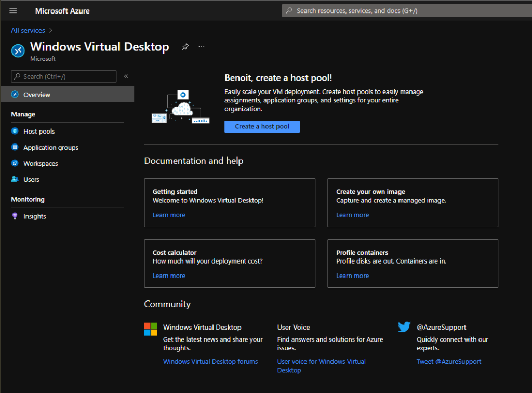Click the @AzureSupport heading text

tap(441, 327)
